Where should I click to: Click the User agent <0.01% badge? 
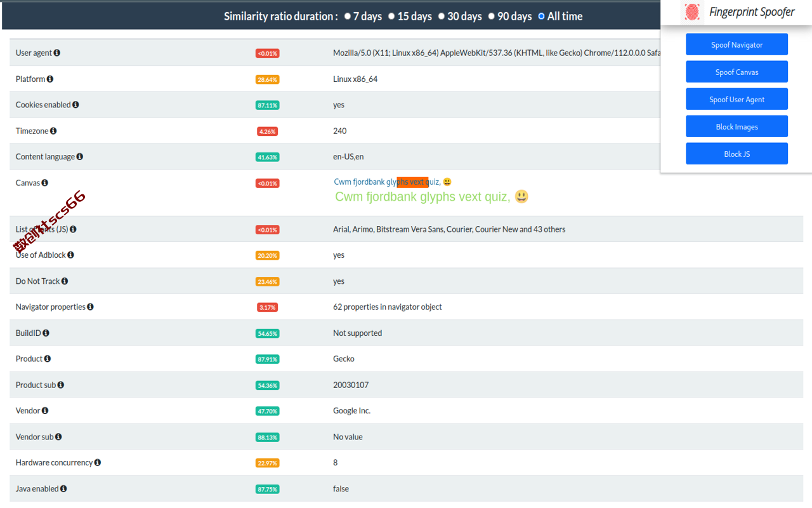(x=267, y=53)
